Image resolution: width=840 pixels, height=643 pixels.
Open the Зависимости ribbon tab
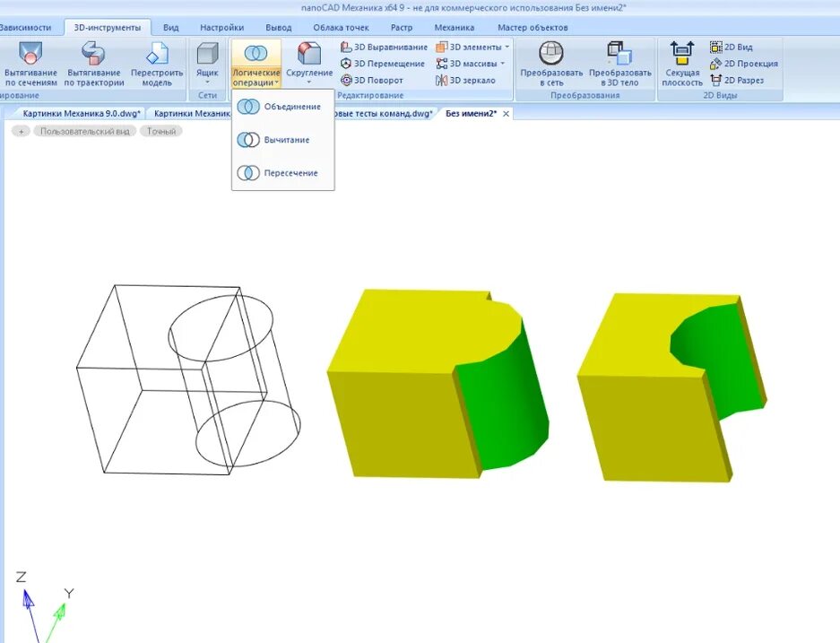coord(25,27)
